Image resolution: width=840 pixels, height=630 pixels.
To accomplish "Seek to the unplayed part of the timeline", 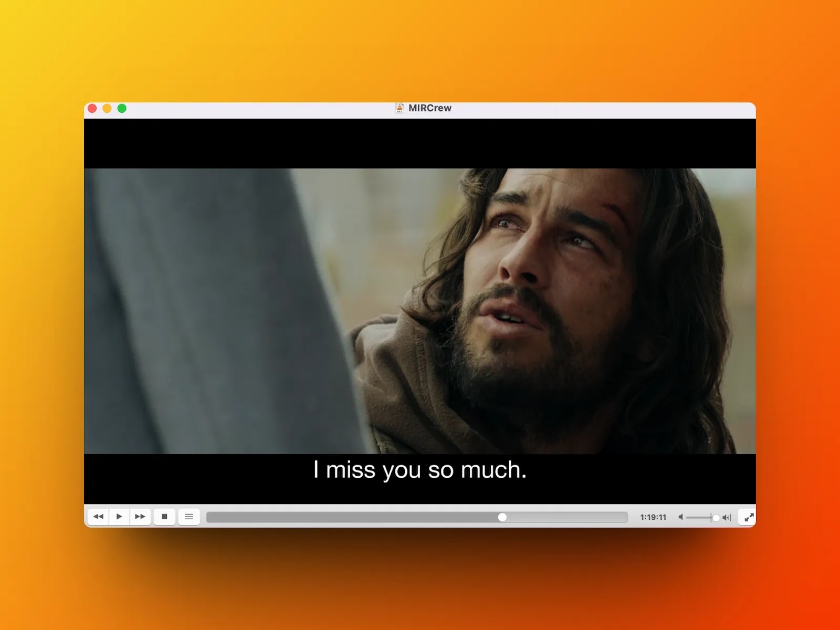I will click(567, 517).
